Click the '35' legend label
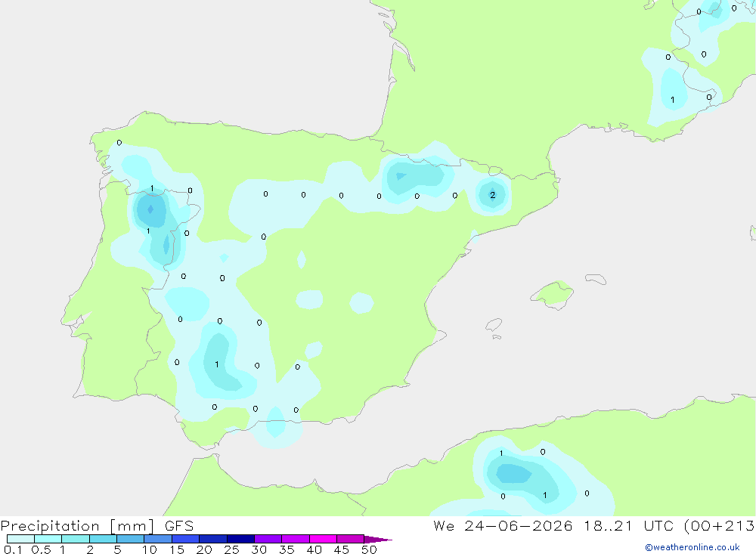Screen dimensions: 756x554 (287, 549)
